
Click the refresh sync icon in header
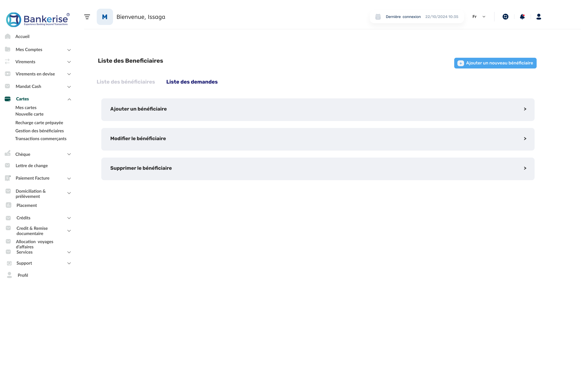[505, 17]
